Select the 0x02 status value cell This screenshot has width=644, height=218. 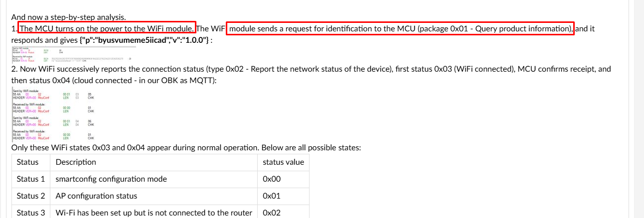(272, 213)
